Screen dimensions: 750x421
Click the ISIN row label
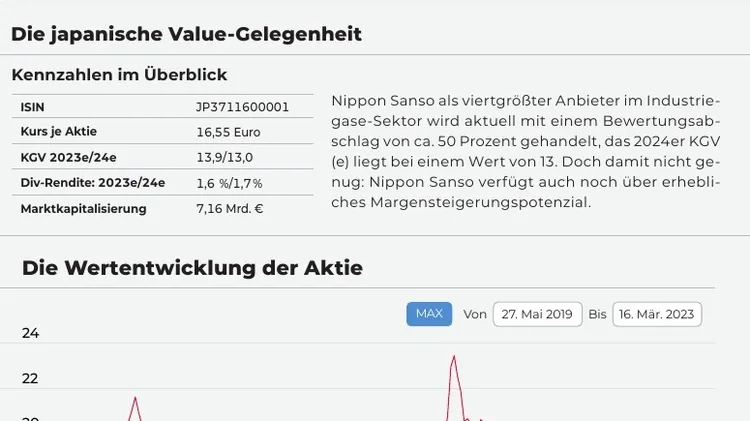[33, 107]
